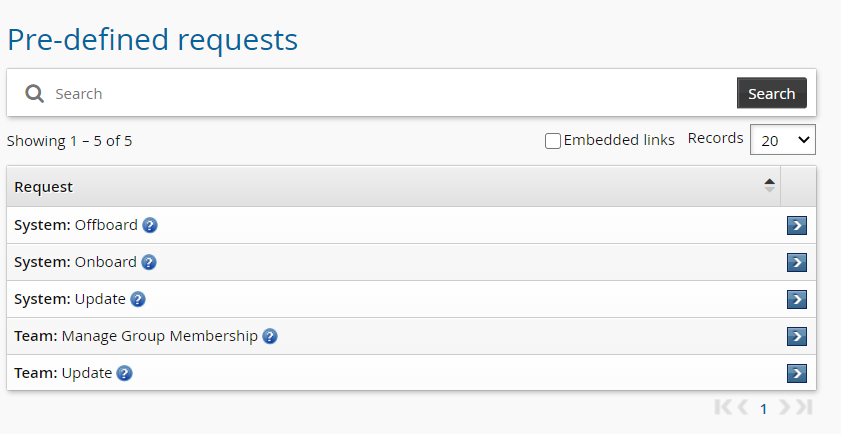Go to page 1 in pagination
Screen dimensions: 841x434
(x=764, y=408)
